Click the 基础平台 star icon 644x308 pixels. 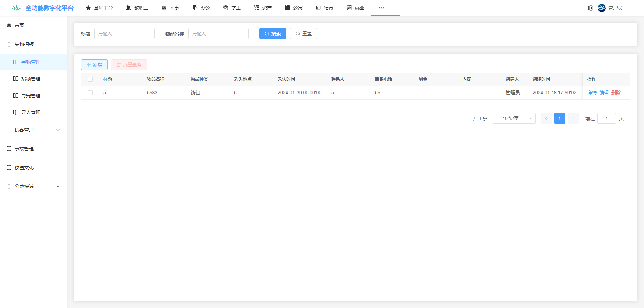coord(88,8)
